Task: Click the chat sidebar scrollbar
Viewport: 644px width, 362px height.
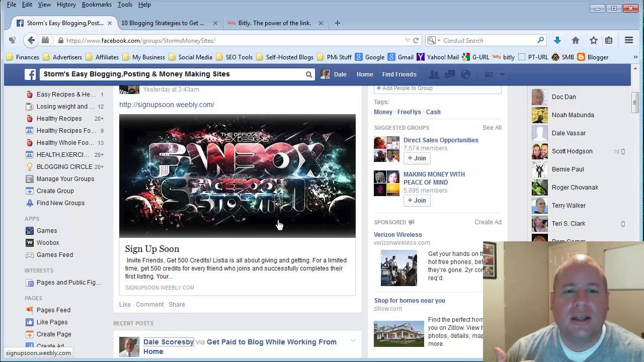Action: 635,102
